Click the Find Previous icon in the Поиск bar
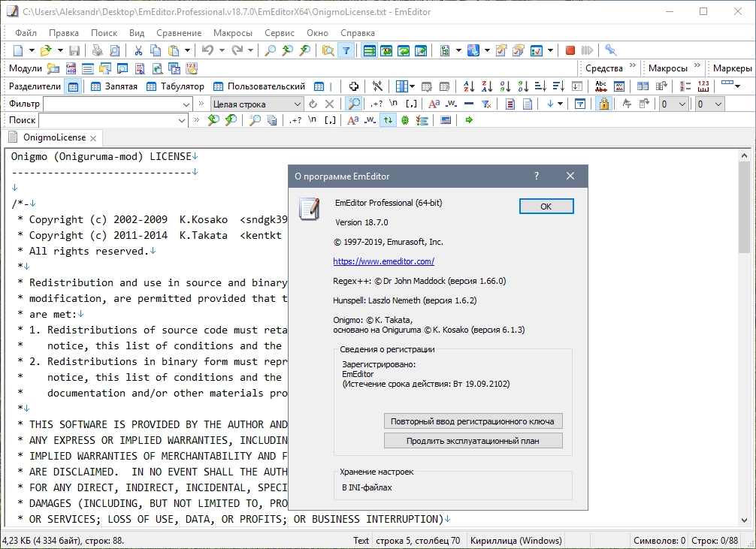The image size is (756, 549). [x=213, y=120]
